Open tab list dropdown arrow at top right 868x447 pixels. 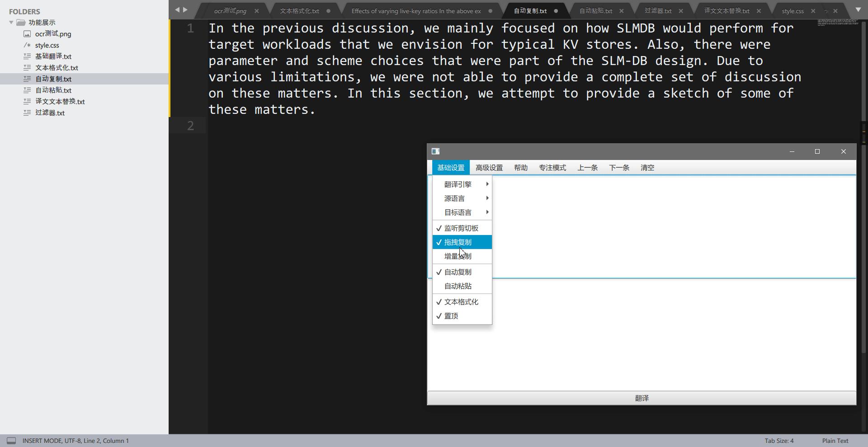(859, 10)
